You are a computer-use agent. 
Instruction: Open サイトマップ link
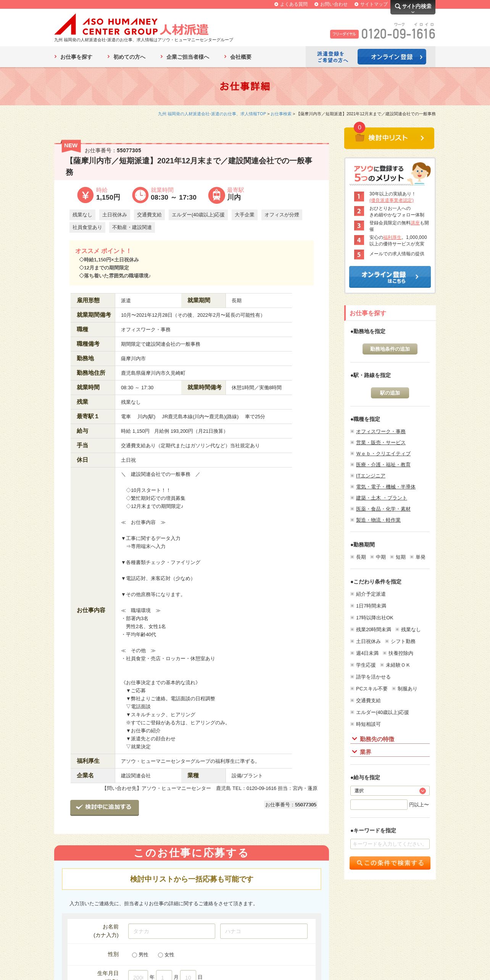[x=371, y=4]
